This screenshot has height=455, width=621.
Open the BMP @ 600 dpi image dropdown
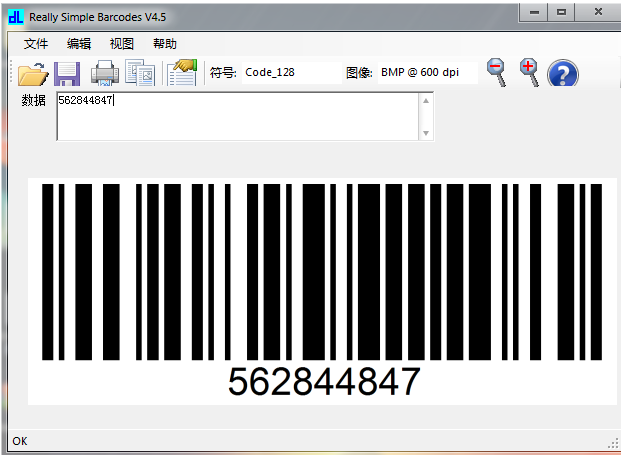[x=428, y=72]
